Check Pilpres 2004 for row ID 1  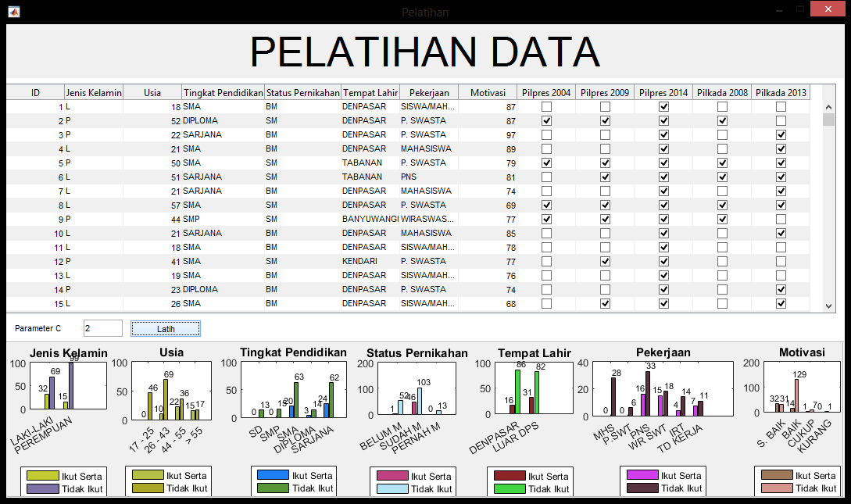tap(546, 107)
